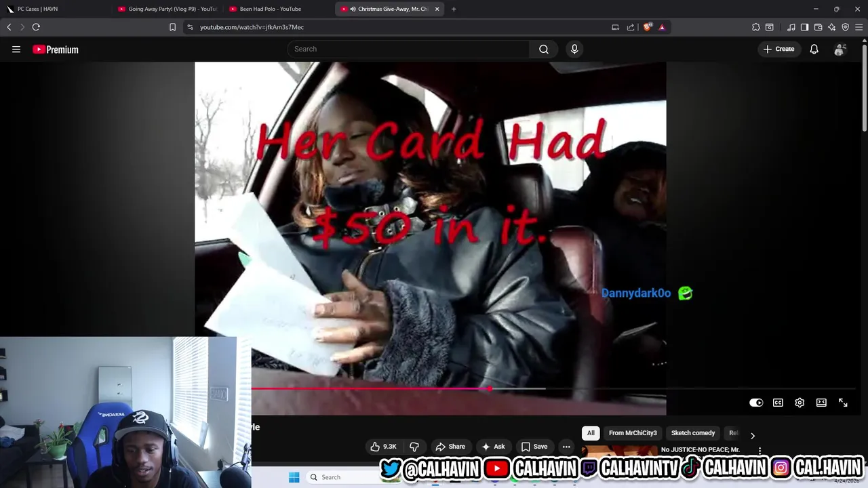Open more actions three-dot menu under the video
The width and height of the screenshot is (868, 488).
pos(566,447)
